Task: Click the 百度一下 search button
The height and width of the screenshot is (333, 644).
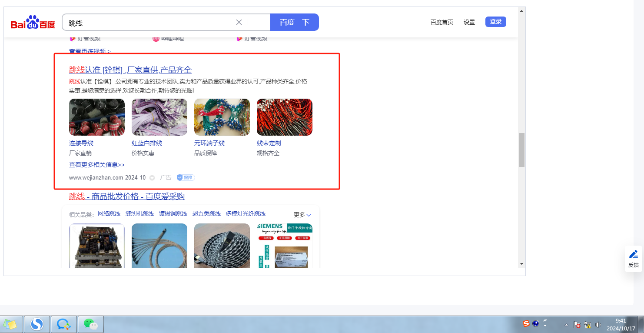Action: coord(295,22)
